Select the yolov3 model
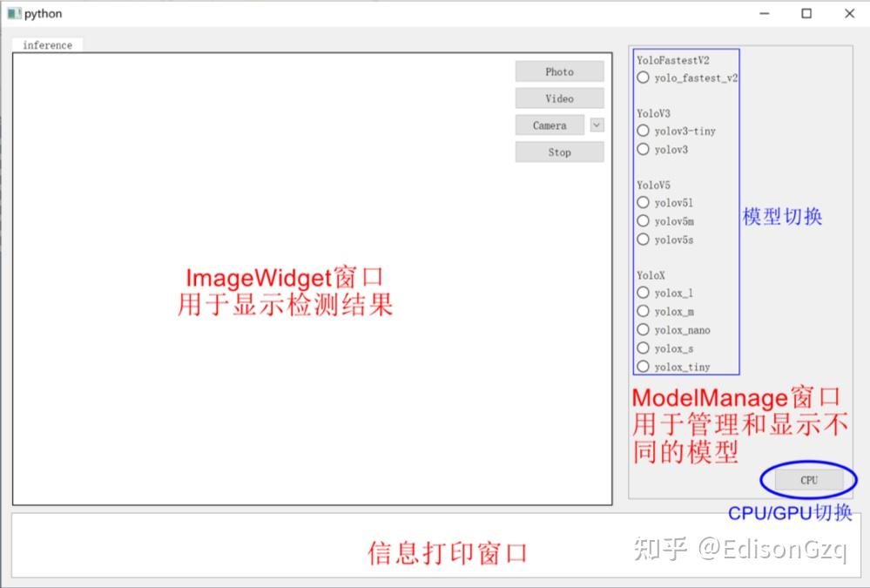Image resolution: width=870 pixels, height=588 pixels. tap(643, 149)
